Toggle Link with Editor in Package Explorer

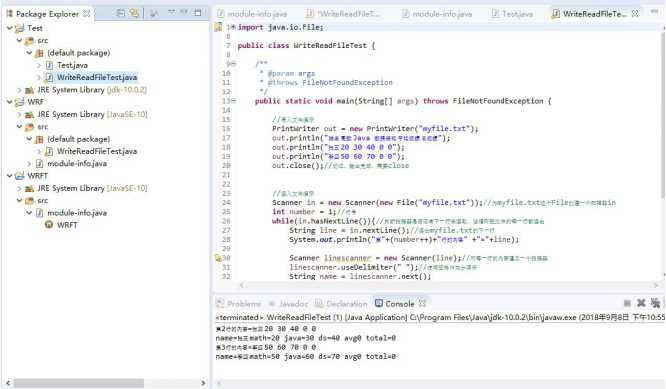click(134, 13)
